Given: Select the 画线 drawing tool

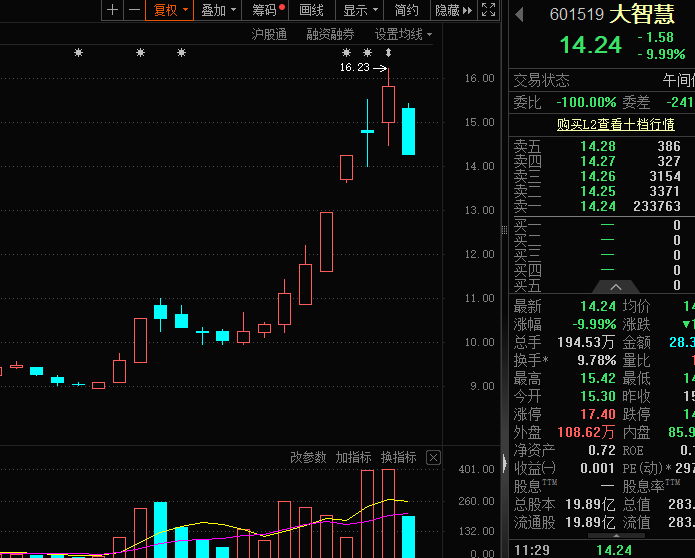Looking at the screenshot, I should (312, 10).
